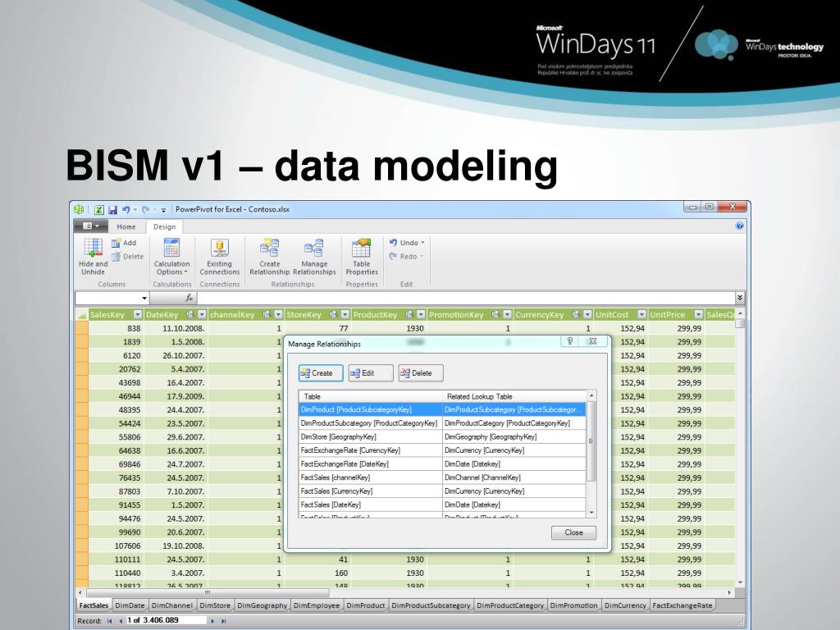Click the Save icon in title bar

tap(112, 209)
